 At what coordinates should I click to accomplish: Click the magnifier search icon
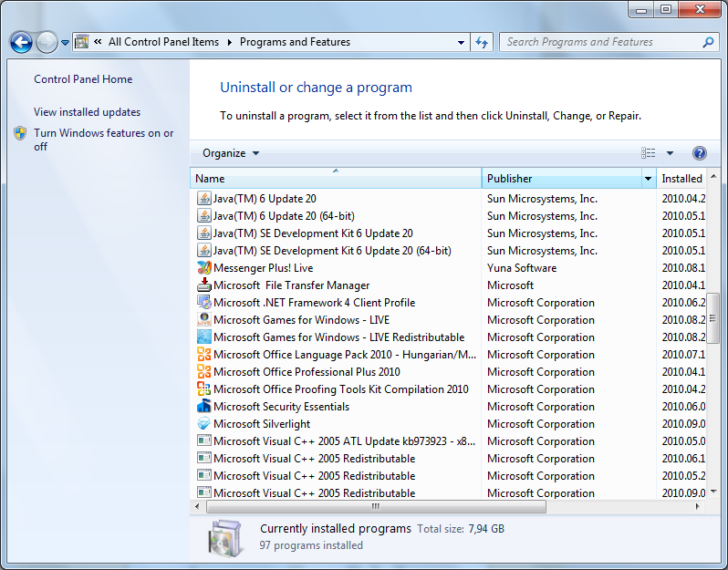(708, 42)
